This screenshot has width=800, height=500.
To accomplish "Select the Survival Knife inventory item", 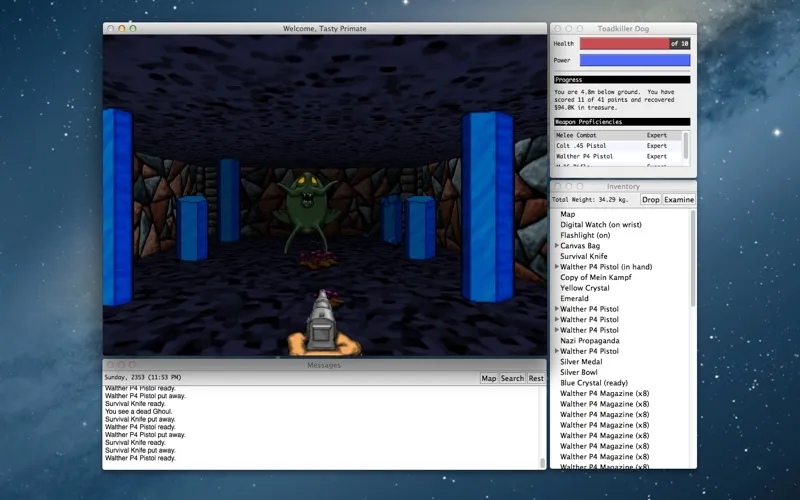I will click(584, 256).
